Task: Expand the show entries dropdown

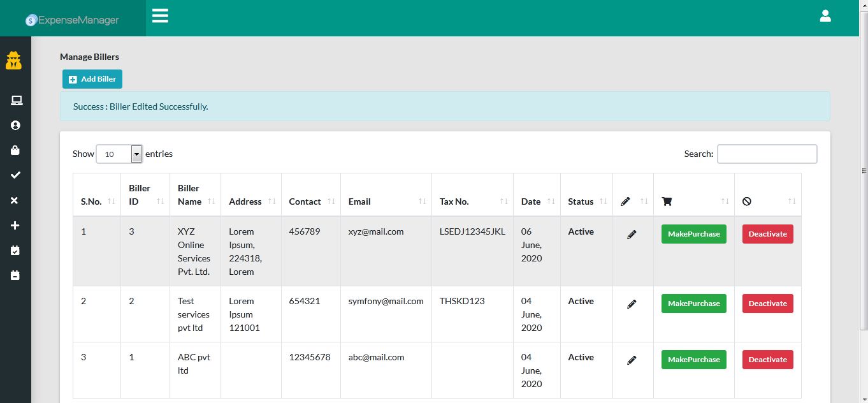Action: (x=119, y=154)
